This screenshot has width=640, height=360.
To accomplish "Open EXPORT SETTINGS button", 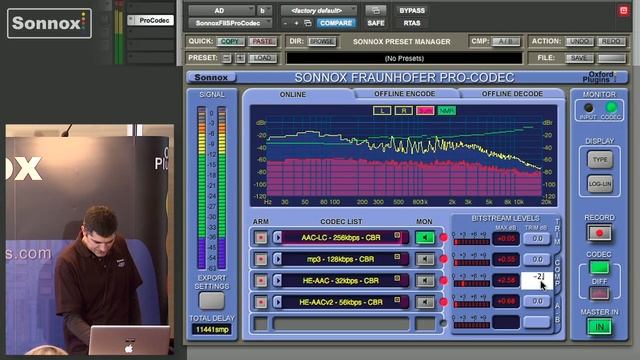I will (211, 301).
